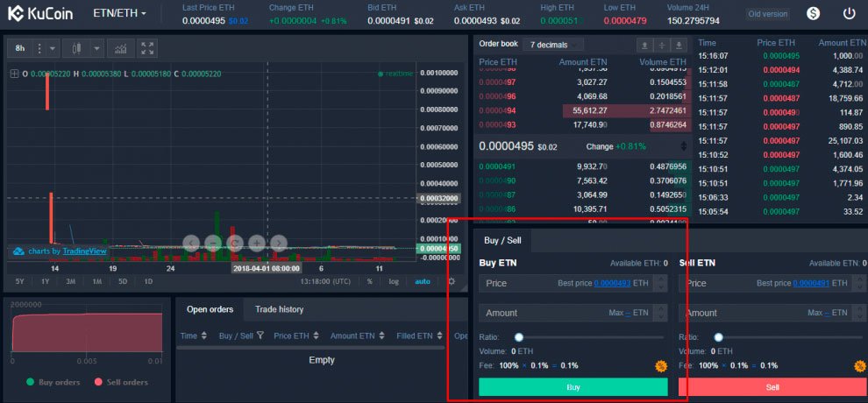
Task: Select the candlestick chart style icon
Action: pos(76,49)
